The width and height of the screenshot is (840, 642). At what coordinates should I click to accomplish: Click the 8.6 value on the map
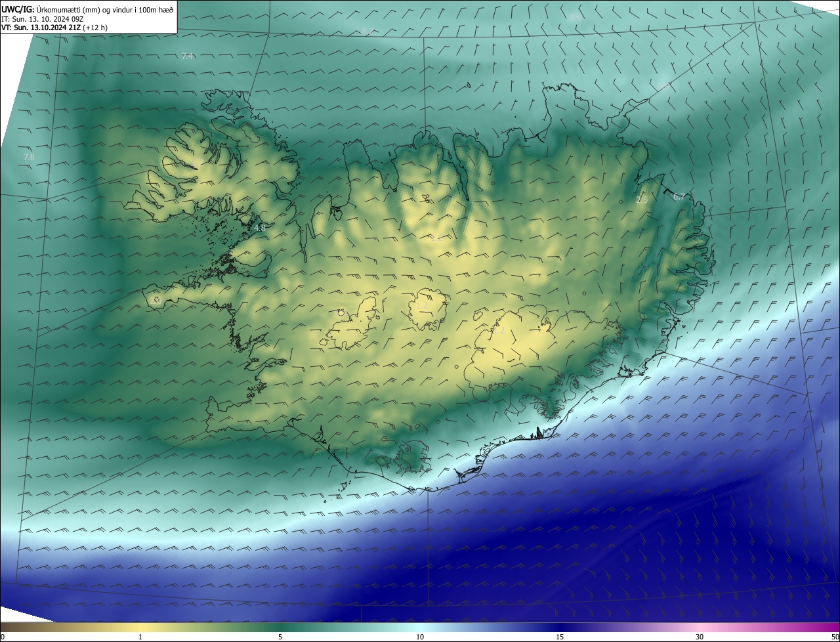[x=576, y=17]
